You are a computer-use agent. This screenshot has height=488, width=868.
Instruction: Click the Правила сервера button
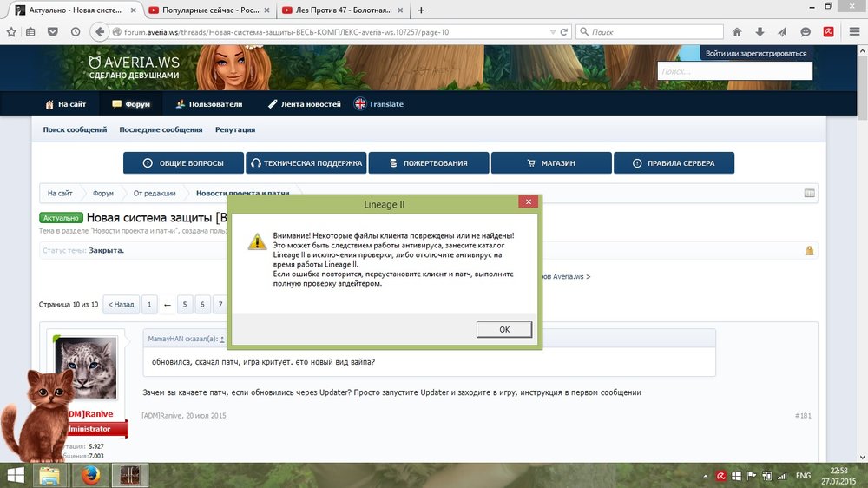[x=674, y=163]
